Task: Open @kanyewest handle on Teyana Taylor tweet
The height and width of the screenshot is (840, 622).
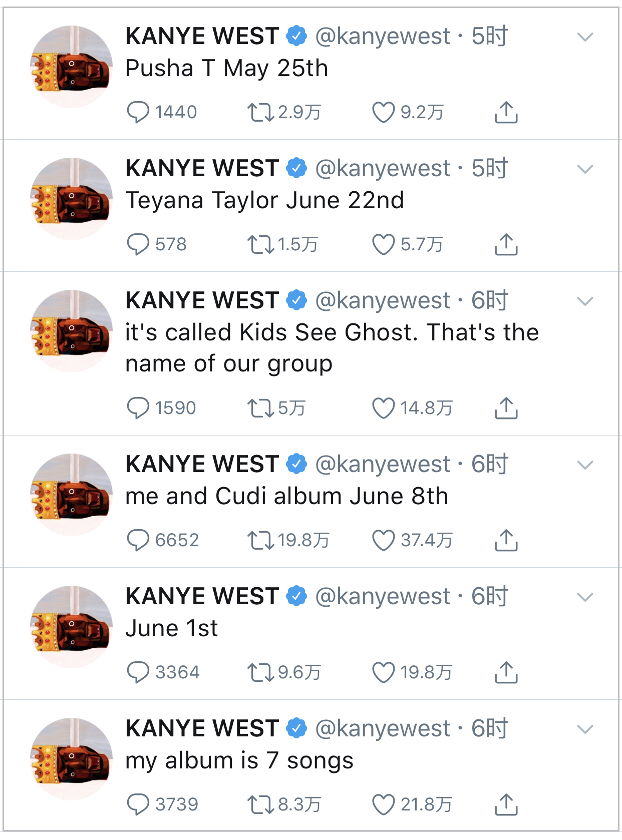Action: coord(383,169)
